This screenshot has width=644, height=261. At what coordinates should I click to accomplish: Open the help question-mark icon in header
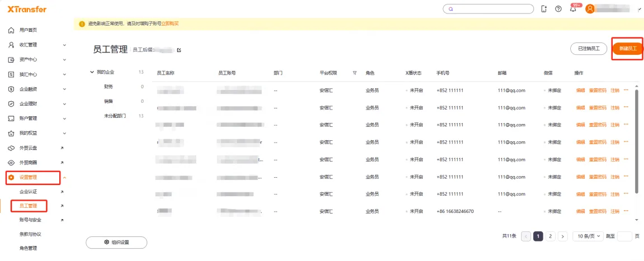click(558, 9)
